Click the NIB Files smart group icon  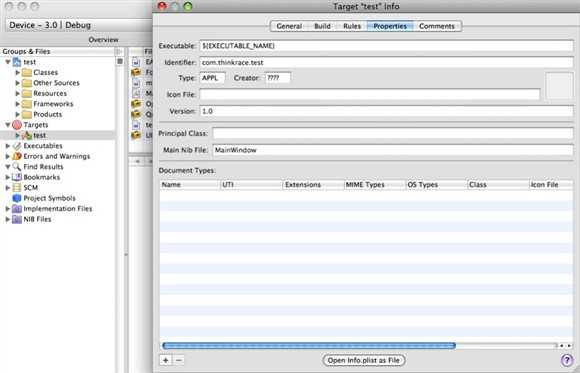point(17,219)
